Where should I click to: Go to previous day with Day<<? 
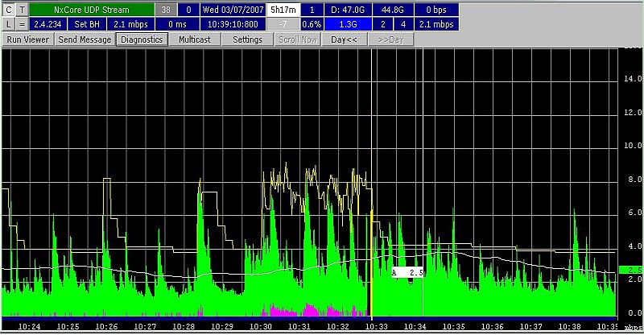pos(344,39)
